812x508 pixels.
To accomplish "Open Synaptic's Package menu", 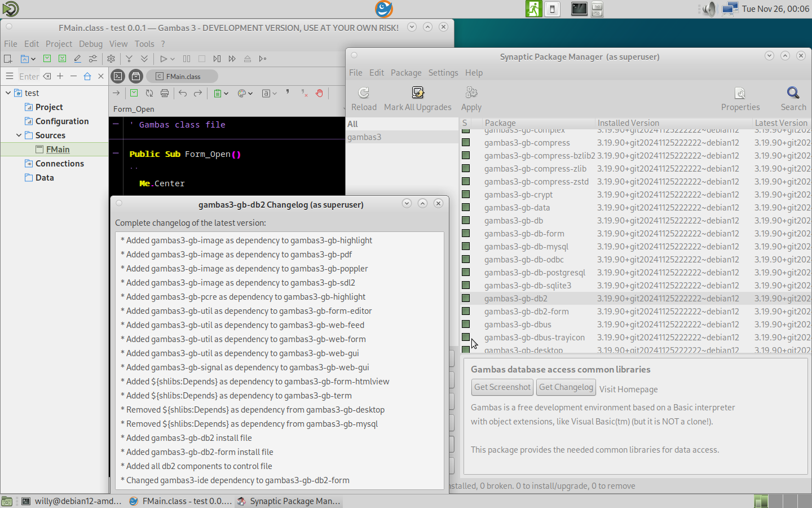I will click(406, 73).
